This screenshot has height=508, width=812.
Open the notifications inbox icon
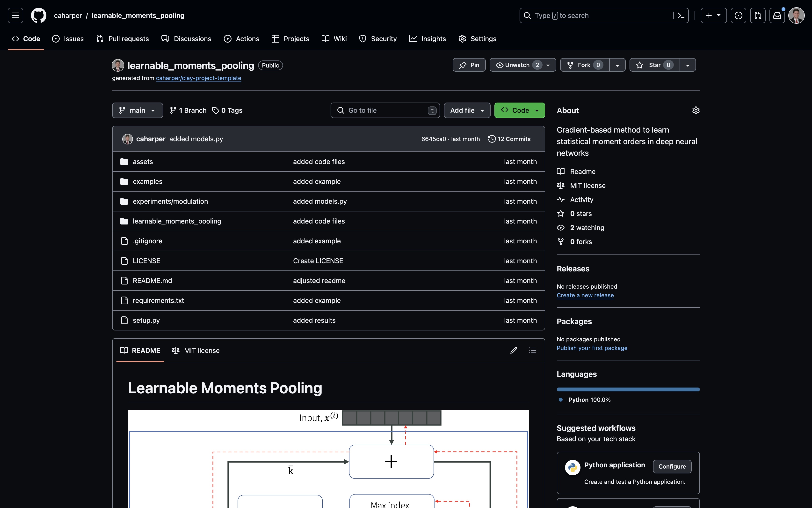click(x=777, y=15)
